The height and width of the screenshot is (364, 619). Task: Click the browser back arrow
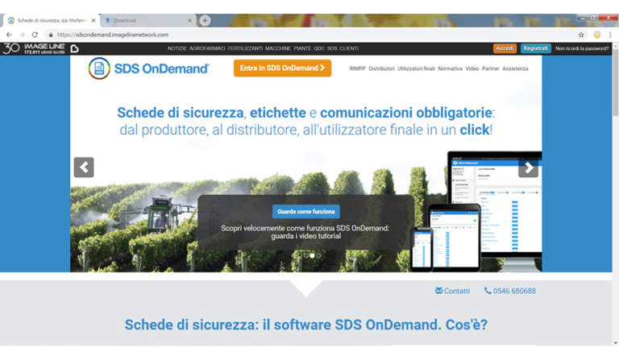pos(9,35)
